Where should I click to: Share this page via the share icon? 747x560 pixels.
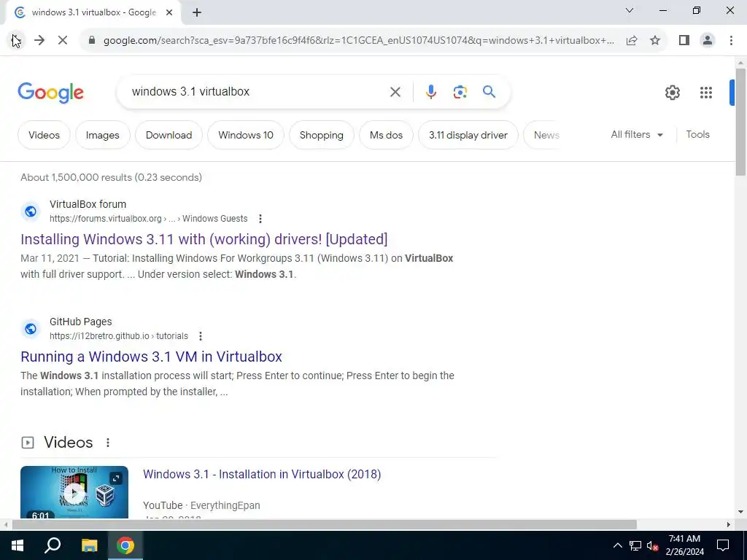pos(632,41)
